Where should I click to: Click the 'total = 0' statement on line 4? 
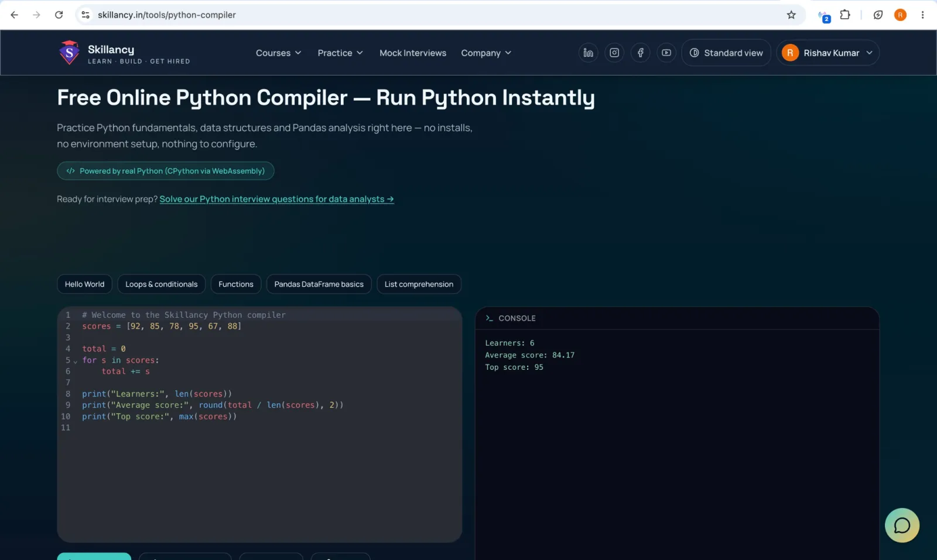(x=104, y=349)
